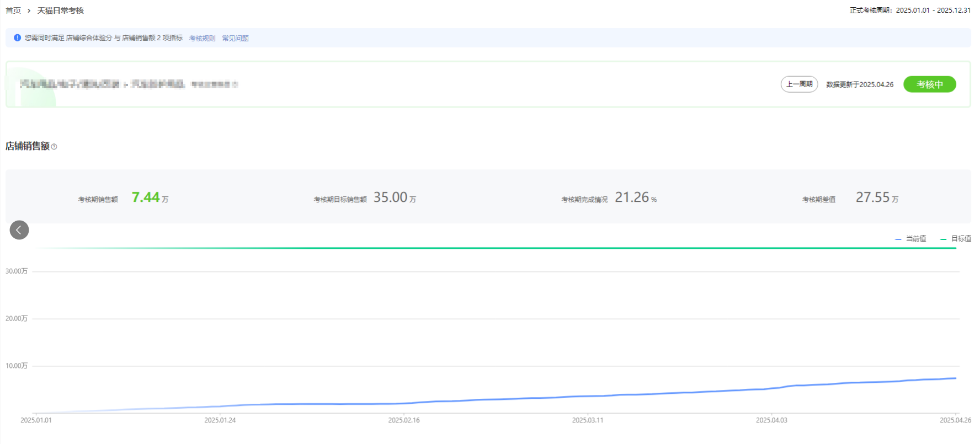The width and height of the screenshot is (980, 444).
Task: Toggle the 目标值 legend series
Action: (956, 239)
